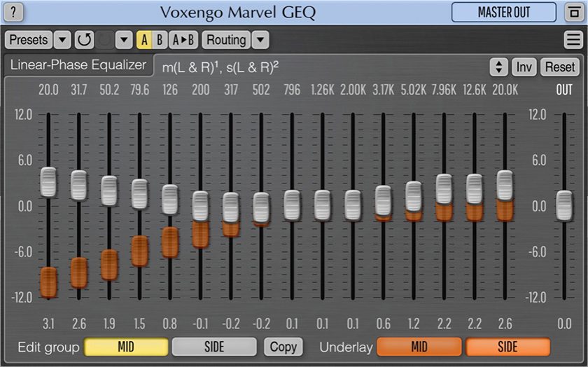Select the Linear-Phase Equalizer tab

click(78, 66)
